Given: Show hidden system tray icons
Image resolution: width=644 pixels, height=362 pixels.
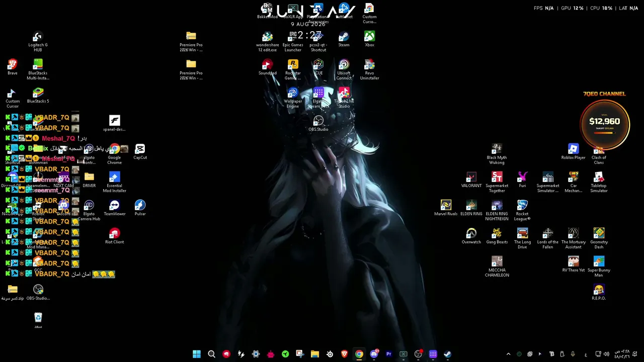Looking at the screenshot, I should [x=508, y=354].
